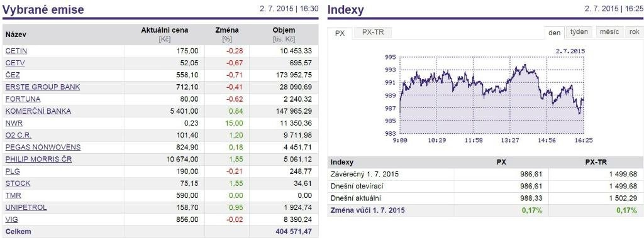Open KOMERČNÍ BANKA stock page

38,111
